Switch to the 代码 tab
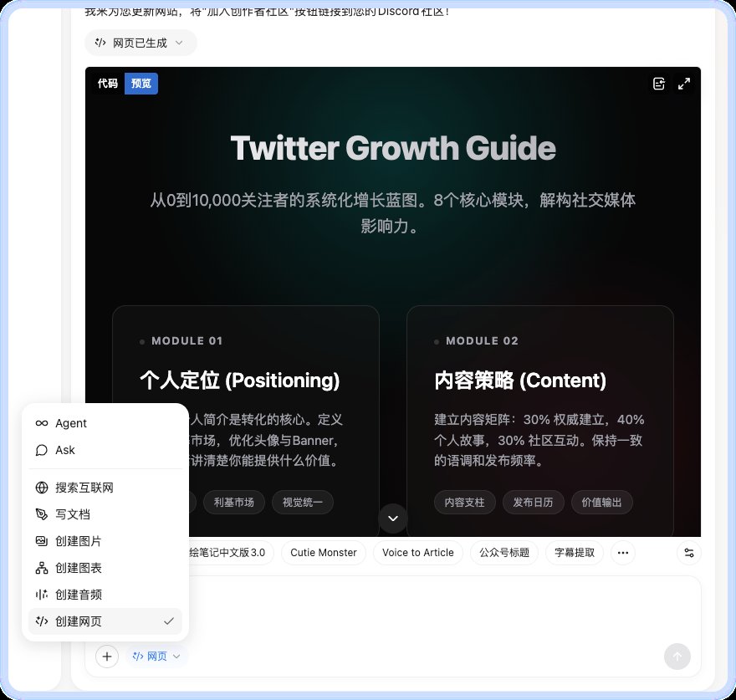The height and width of the screenshot is (700, 736). click(106, 84)
